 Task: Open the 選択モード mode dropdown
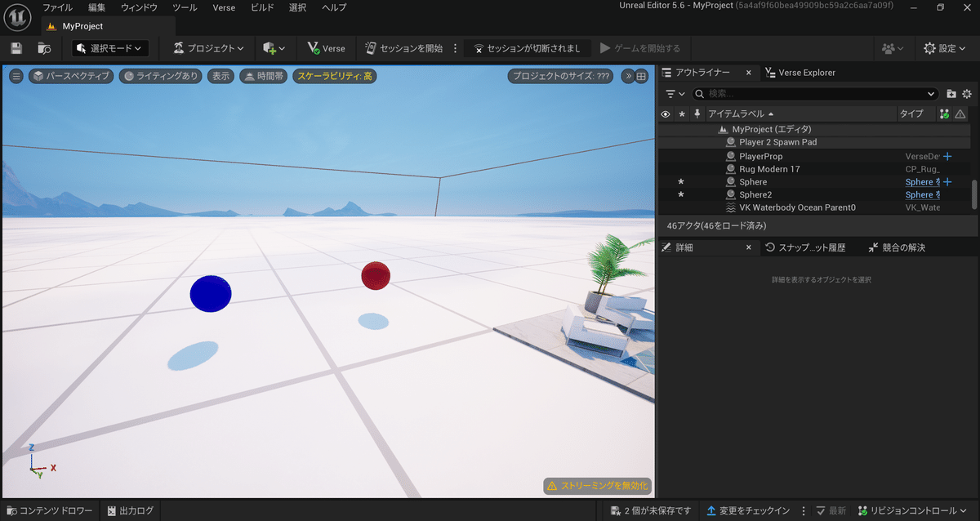[110, 48]
